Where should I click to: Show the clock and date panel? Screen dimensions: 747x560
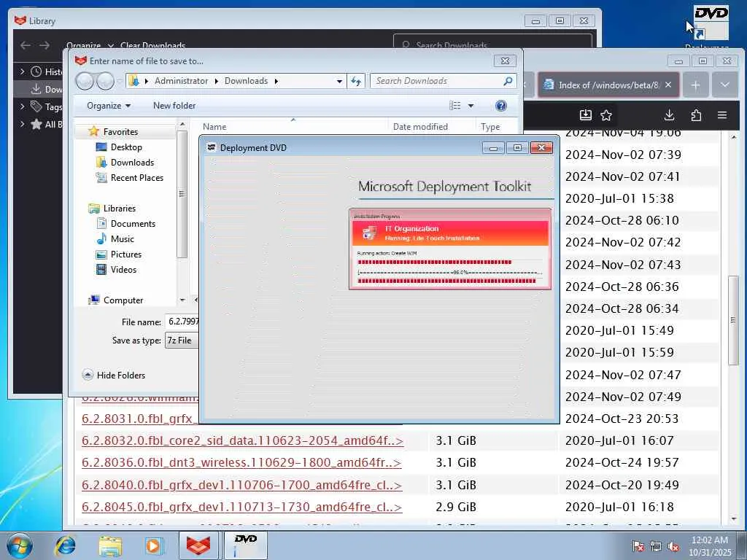tap(709, 546)
